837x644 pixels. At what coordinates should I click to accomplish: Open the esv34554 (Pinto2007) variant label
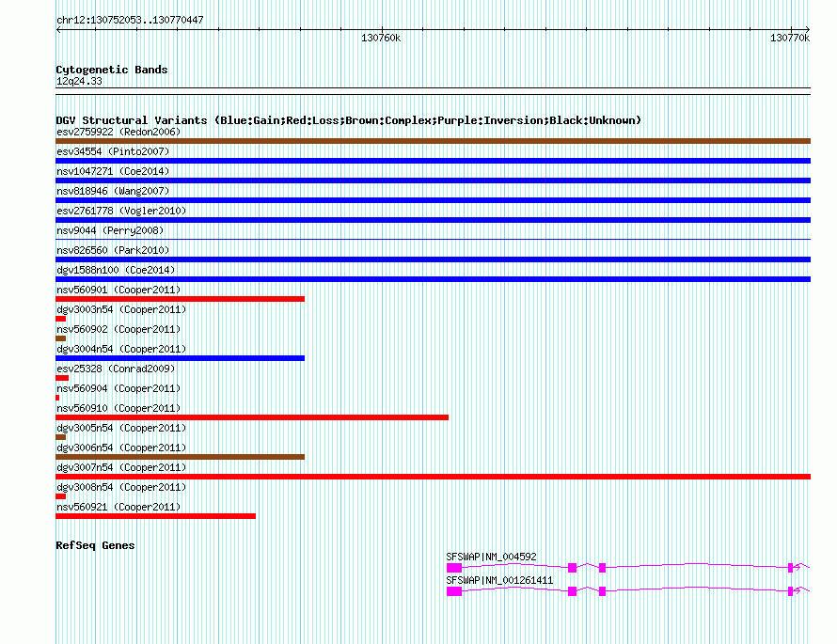point(113,151)
